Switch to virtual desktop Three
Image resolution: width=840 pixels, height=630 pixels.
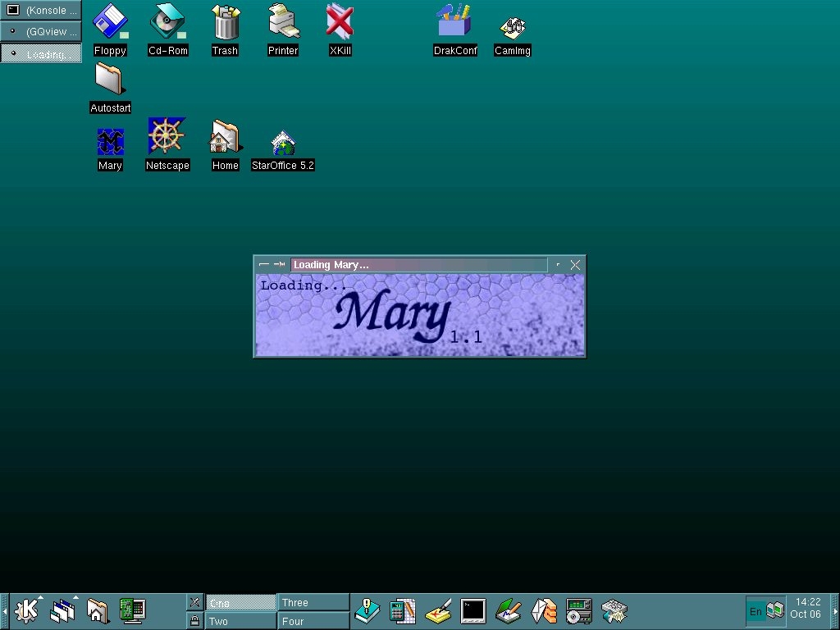pos(313,602)
